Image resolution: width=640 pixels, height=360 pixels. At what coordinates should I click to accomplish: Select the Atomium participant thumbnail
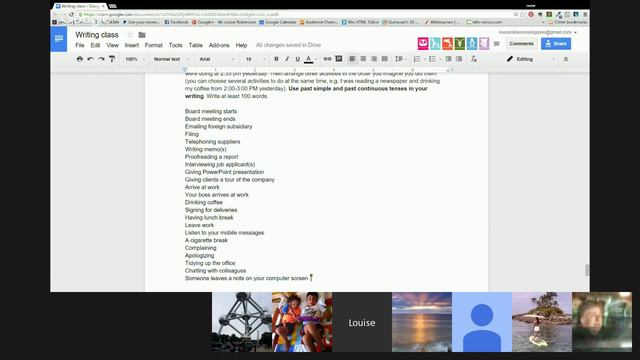242,322
